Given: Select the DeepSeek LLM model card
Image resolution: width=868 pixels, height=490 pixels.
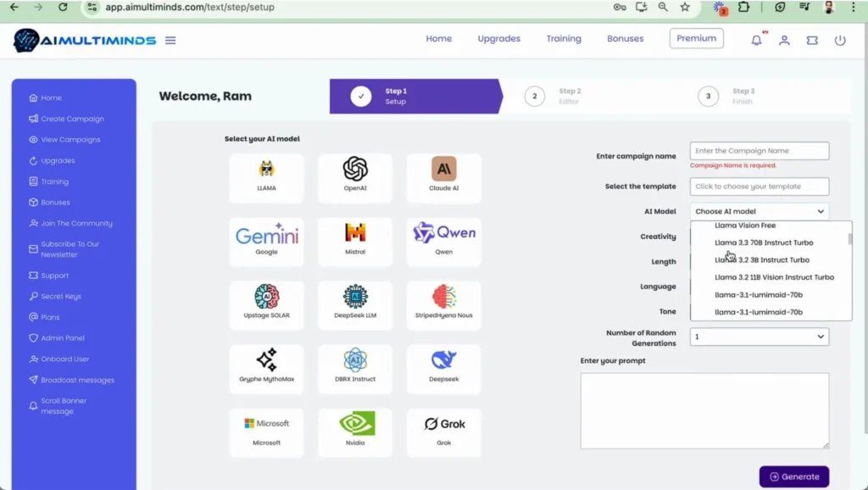Looking at the screenshot, I should (355, 305).
